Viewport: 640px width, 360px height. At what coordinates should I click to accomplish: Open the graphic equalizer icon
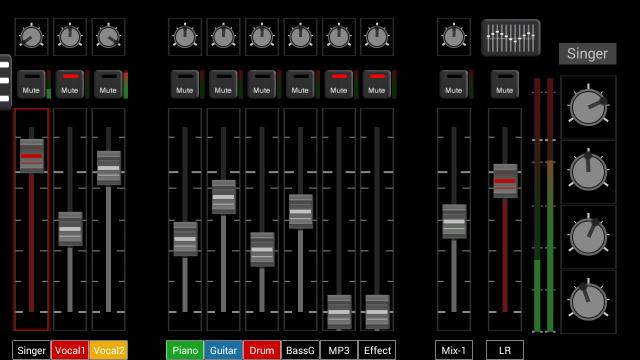[511, 38]
